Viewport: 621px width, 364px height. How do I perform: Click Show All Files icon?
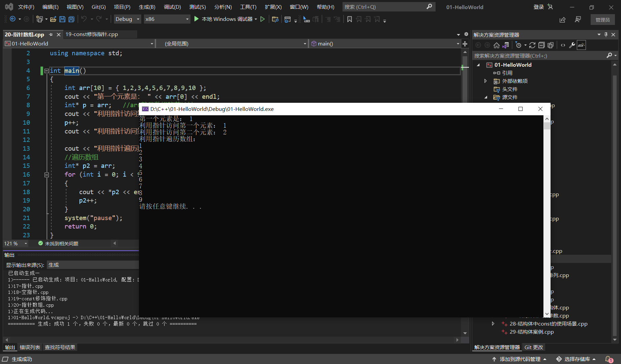551,45
